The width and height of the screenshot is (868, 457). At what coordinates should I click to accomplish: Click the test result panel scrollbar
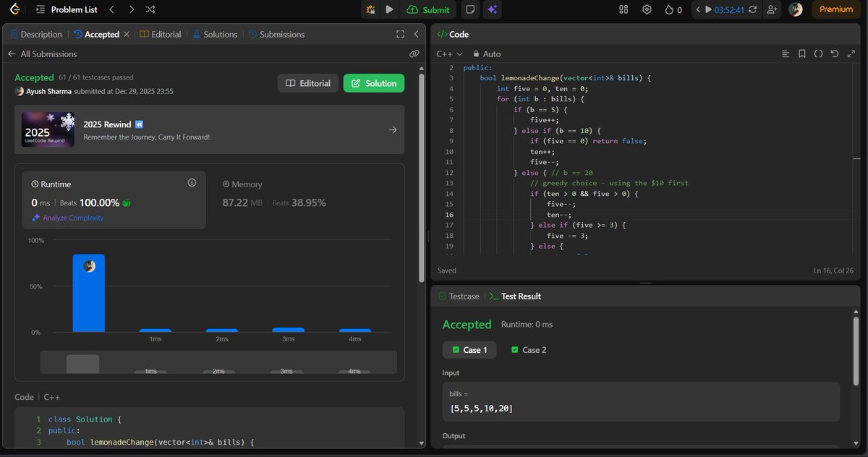point(856,351)
